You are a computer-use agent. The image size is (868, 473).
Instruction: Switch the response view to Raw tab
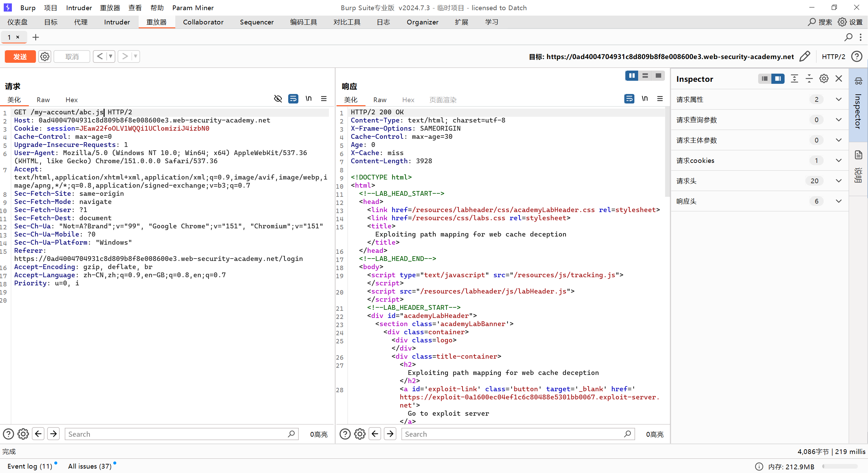coord(380,100)
